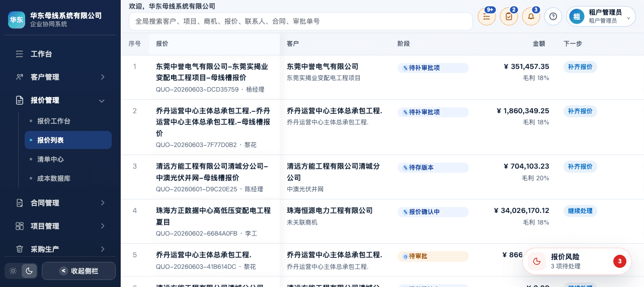644x287 pixels.
Task: Expand the 客户管理 submenu chevron
Action: tap(102, 77)
